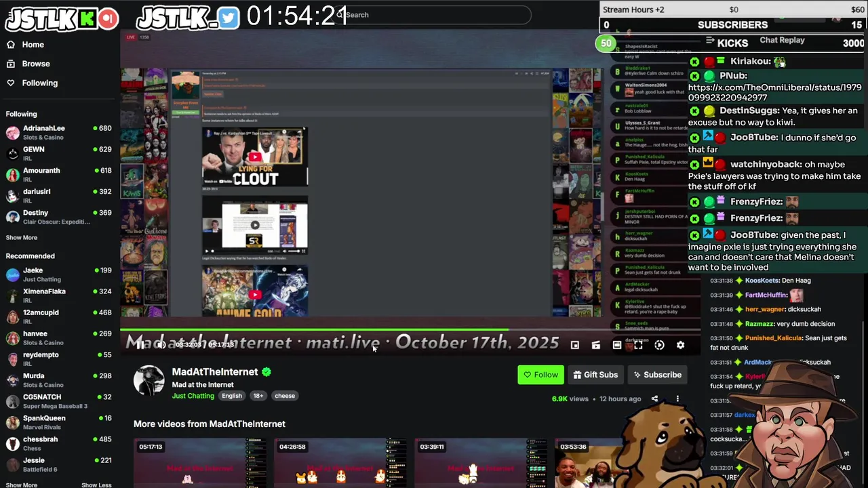This screenshot has height=488, width=868.
Task: Open recommended channel Jessie
Action: 58,464
